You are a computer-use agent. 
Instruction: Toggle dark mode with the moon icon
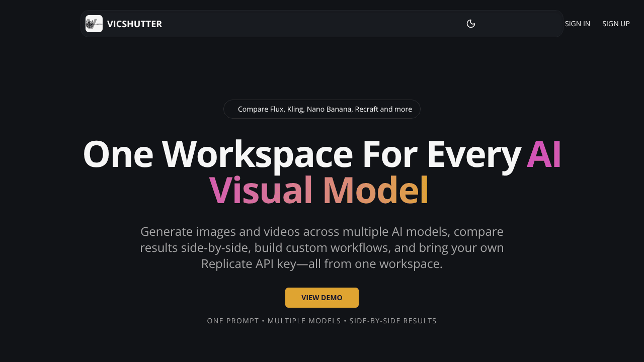click(x=471, y=24)
